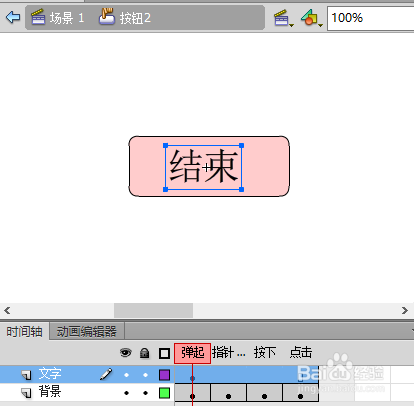Viewport: 414px width, 406px height.
Task: Select the 点击 frame header
Action: (301, 353)
